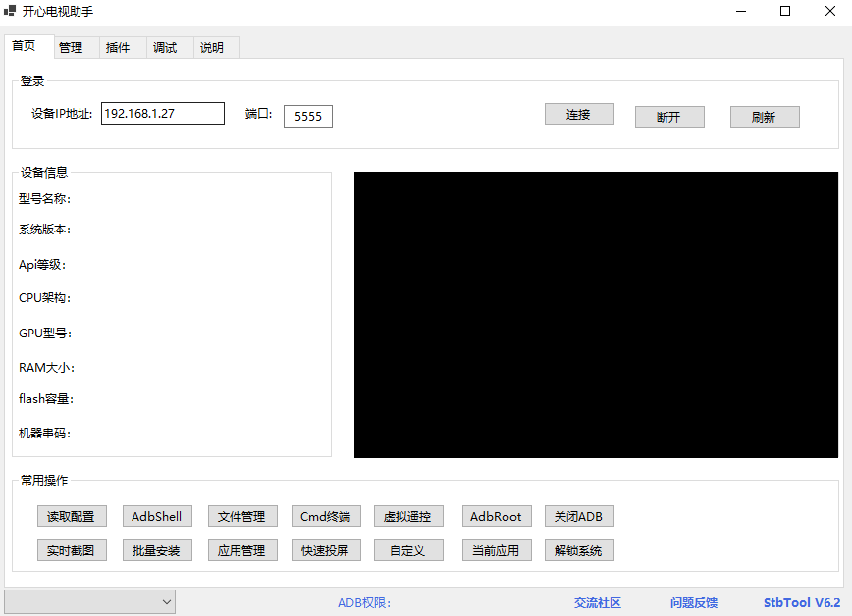Click the 连接 button to connect device
This screenshot has height=616, width=852.
coord(578,114)
